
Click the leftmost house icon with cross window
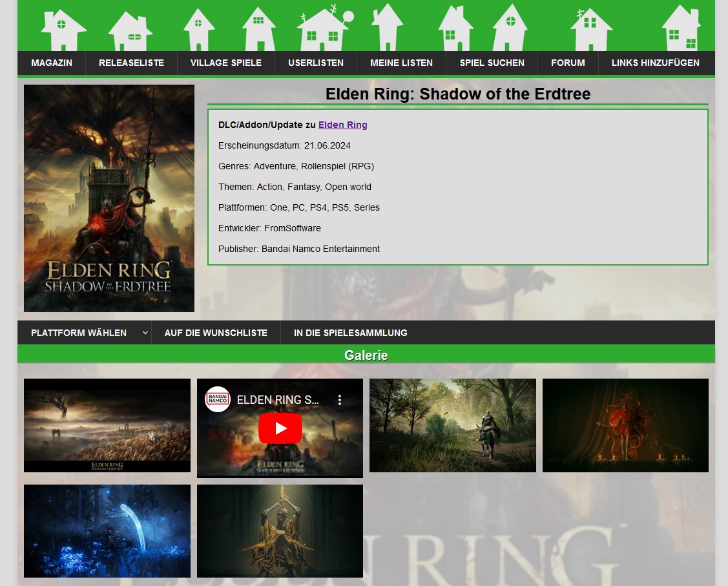(x=61, y=27)
